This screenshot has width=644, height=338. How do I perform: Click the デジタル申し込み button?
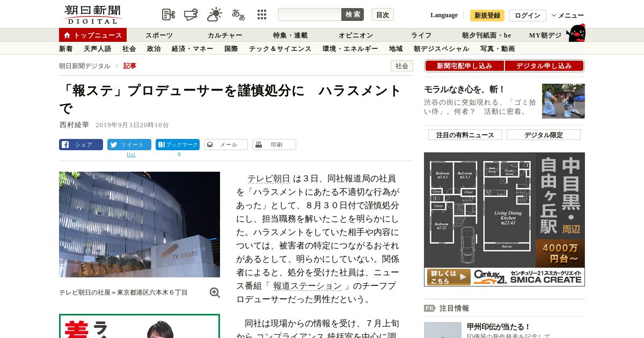544,66
